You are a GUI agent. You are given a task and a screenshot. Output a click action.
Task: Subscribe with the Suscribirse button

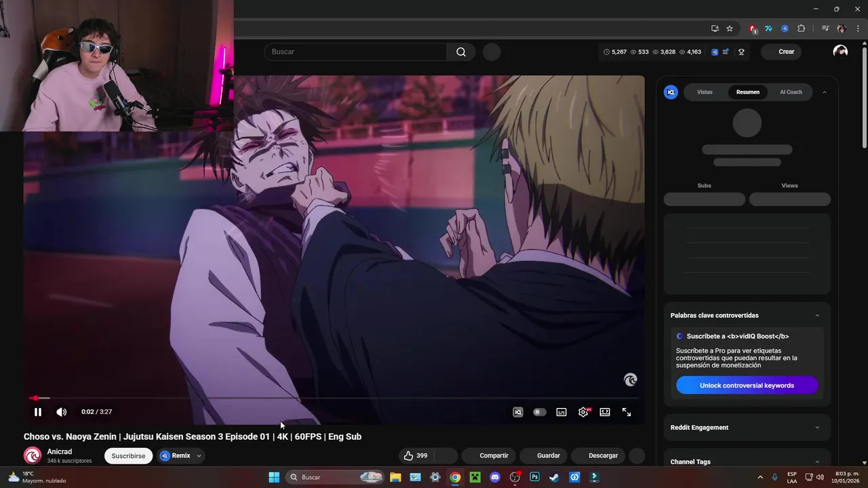(x=128, y=456)
